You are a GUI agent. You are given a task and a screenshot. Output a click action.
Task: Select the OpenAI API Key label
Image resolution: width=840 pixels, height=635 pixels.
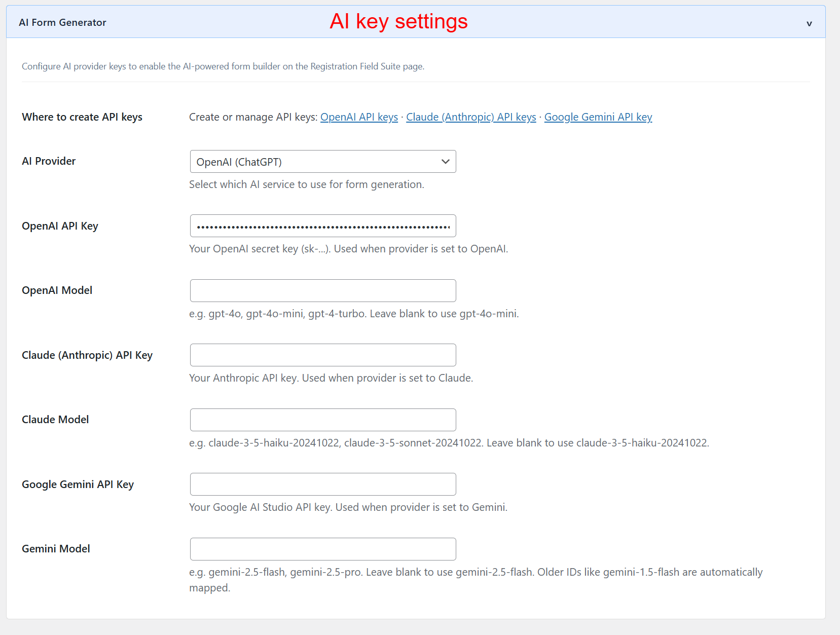(60, 226)
